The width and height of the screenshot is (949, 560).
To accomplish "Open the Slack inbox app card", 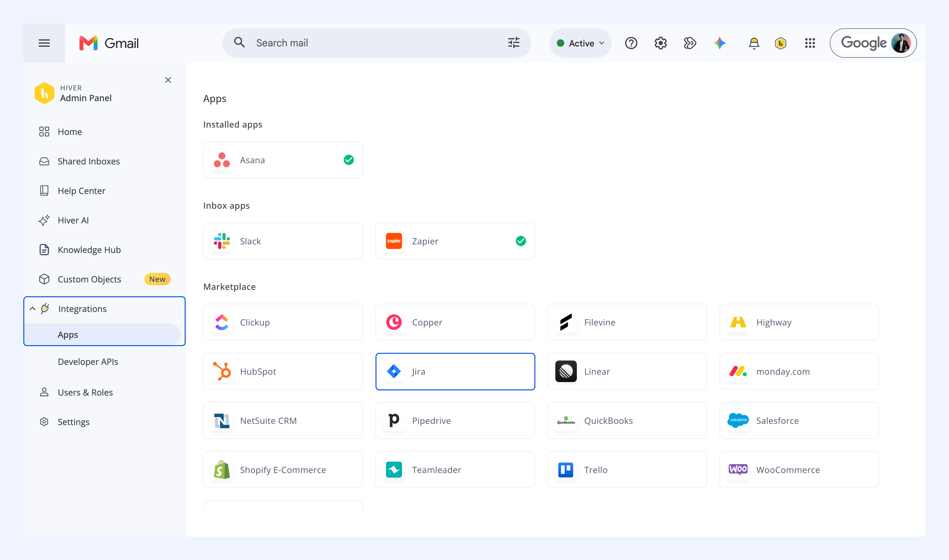I will (283, 241).
